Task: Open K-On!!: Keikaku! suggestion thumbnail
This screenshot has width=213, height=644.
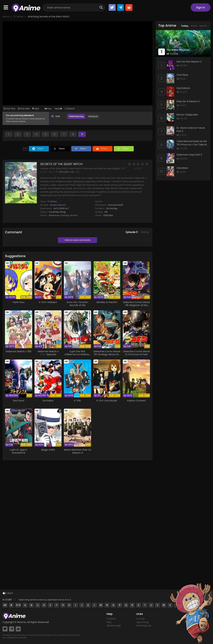Action: (x=48, y=280)
